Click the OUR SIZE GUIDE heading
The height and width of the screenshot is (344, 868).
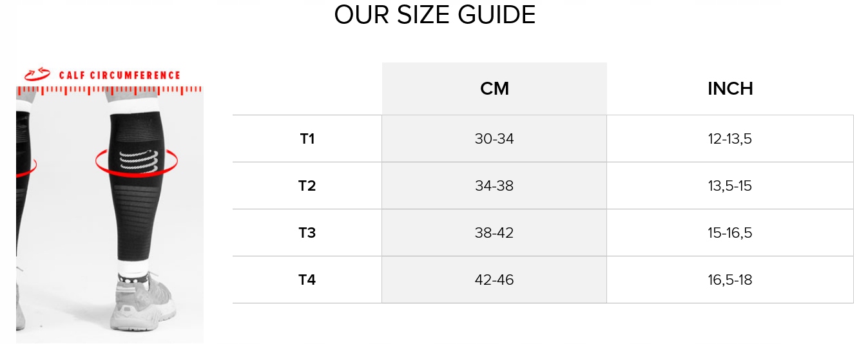click(x=435, y=14)
